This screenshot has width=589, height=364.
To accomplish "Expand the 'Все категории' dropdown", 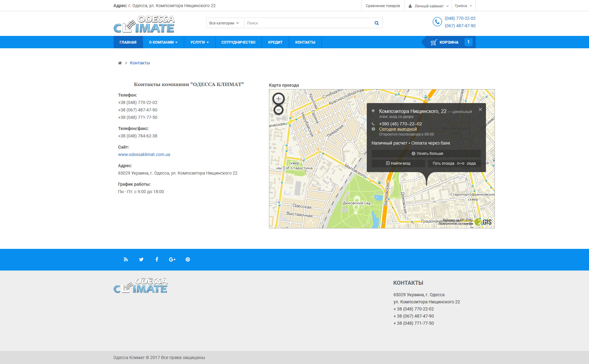I will (224, 23).
